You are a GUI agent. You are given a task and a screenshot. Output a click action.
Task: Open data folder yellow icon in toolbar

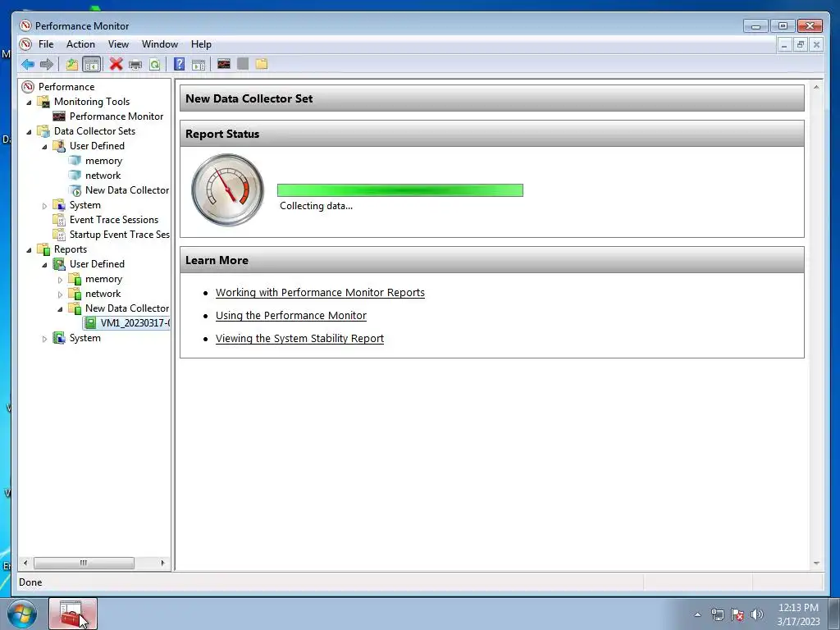262,64
